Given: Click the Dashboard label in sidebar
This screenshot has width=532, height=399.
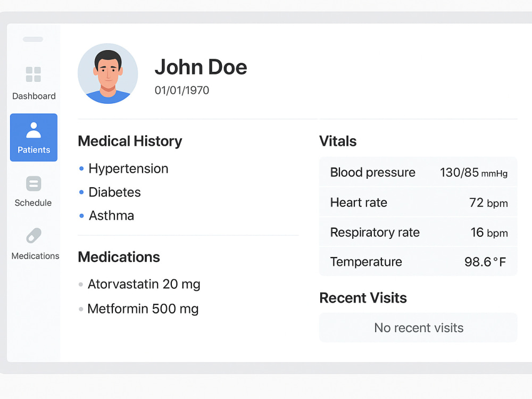Looking at the screenshot, I should (x=34, y=96).
